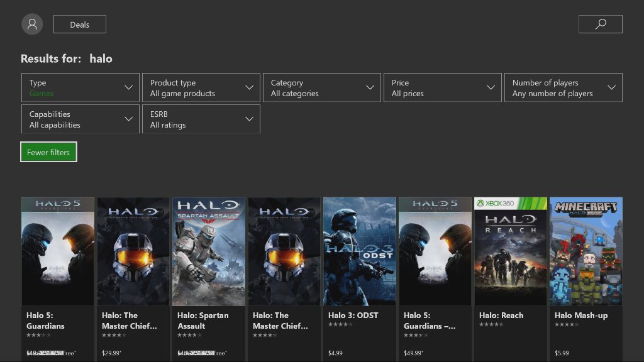Select the Halo 3: ODST cover art

[x=359, y=251]
